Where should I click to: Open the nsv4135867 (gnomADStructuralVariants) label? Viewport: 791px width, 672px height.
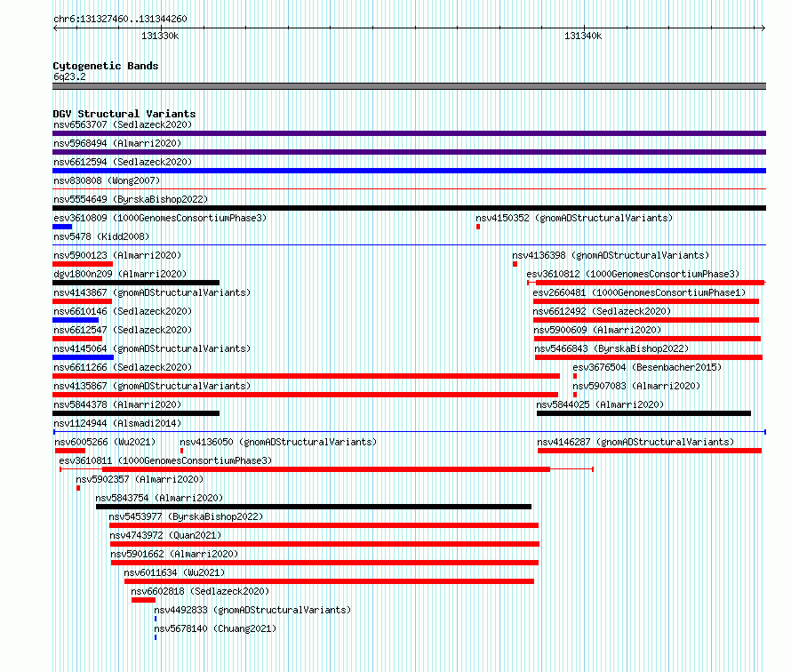pyautogui.click(x=152, y=386)
